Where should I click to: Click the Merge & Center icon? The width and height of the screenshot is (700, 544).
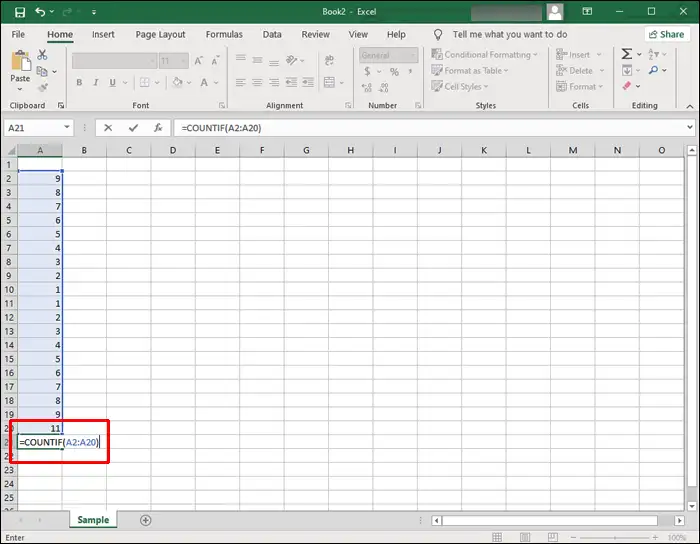click(329, 83)
